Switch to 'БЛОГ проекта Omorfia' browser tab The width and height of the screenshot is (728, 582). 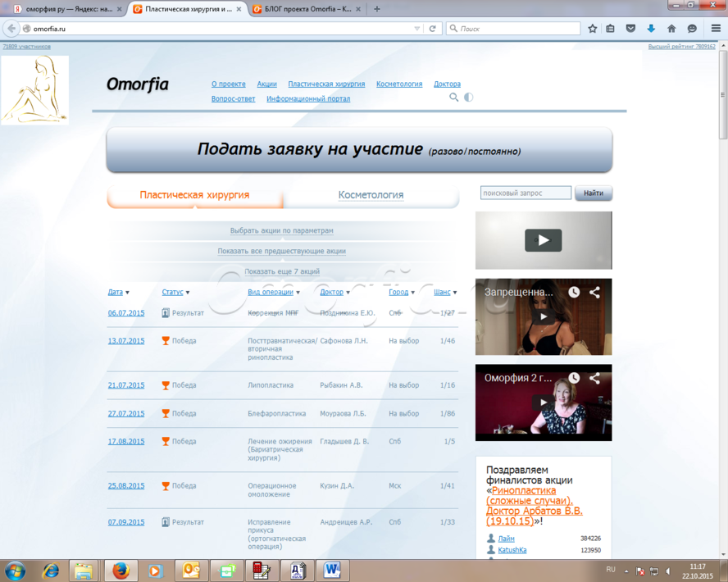[307, 9]
